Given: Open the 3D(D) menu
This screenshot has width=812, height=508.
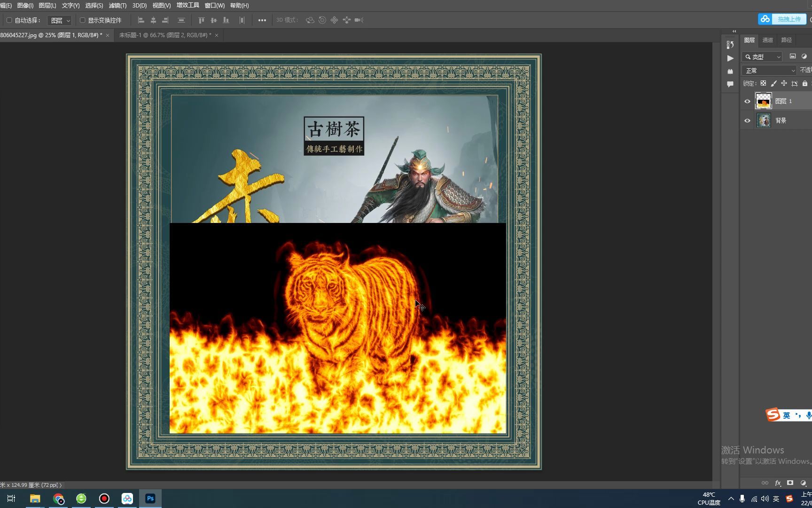Looking at the screenshot, I should 140,6.
